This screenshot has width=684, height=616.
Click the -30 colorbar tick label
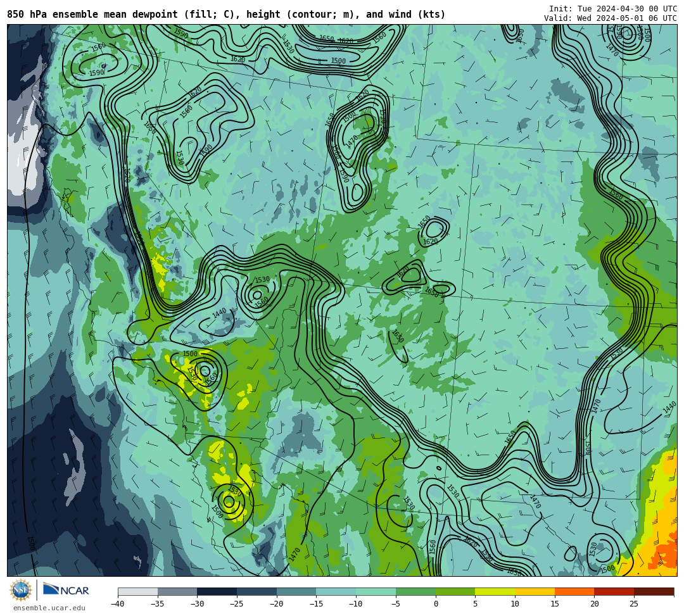click(197, 604)
